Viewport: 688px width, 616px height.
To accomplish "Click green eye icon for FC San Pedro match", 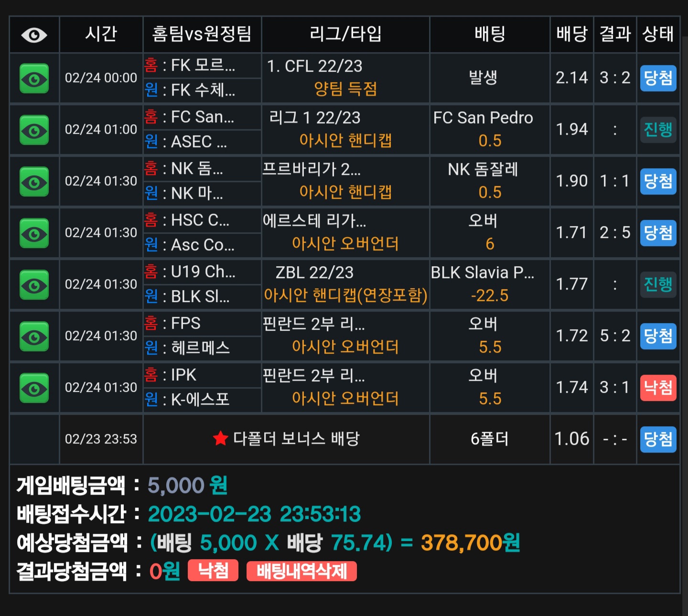I will point(34,130).
